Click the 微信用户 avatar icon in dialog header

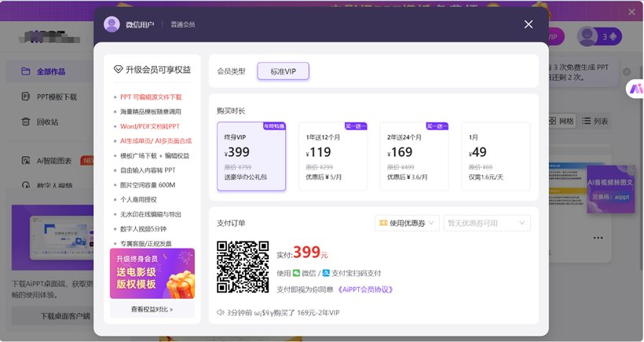tap(112, 24)
